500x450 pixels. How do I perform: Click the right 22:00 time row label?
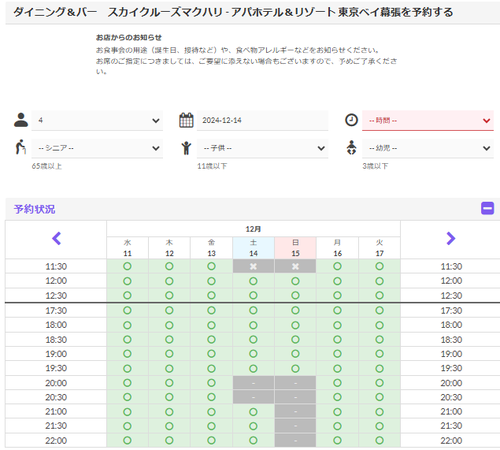(451, 440)
